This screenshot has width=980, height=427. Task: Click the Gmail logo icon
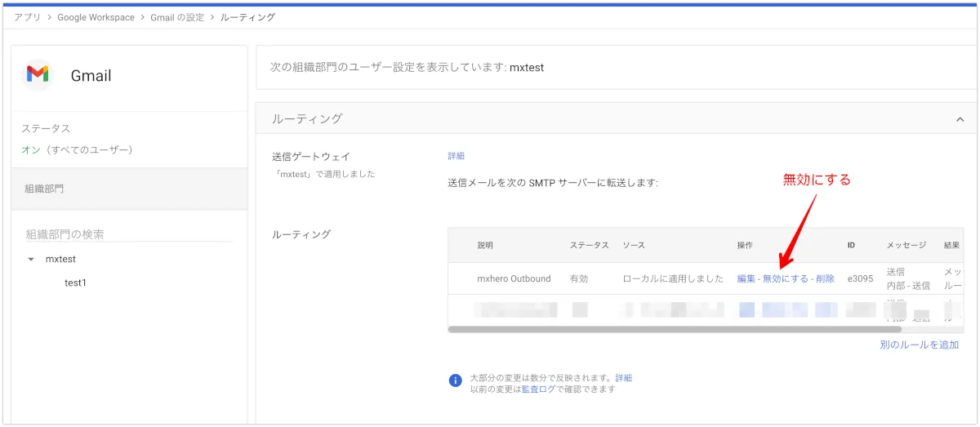(x=38, y=75)
